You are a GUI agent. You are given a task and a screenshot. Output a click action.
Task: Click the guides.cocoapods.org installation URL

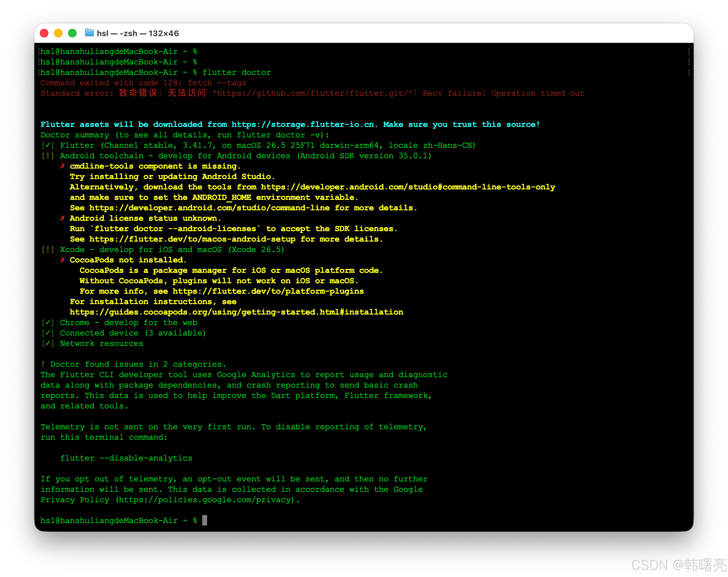point(236,312)
